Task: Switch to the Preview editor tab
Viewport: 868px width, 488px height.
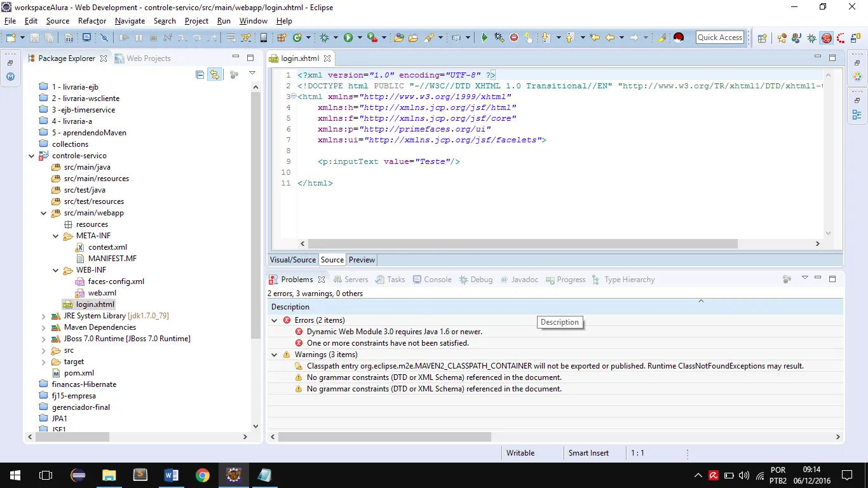Action: pyautogui.click(x=362, y=260)
